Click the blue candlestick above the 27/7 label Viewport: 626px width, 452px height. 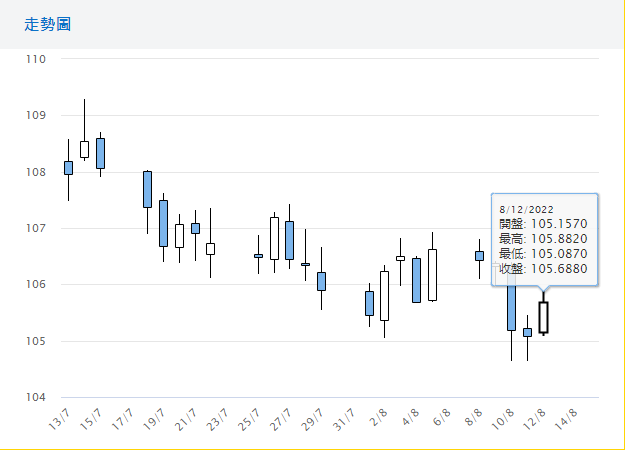(x=289, y=240)
